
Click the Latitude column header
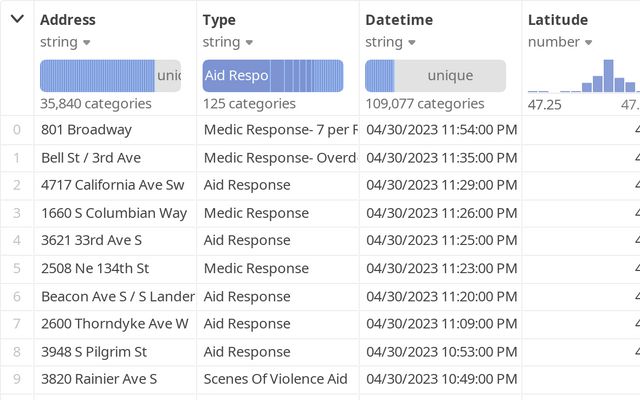tap(557, 20)
